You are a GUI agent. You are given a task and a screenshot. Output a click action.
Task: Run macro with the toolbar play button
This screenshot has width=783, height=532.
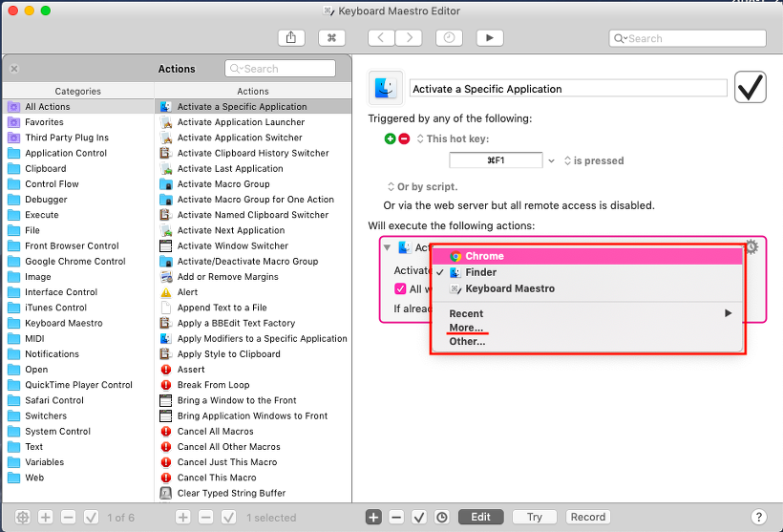(x=490, y=38)
